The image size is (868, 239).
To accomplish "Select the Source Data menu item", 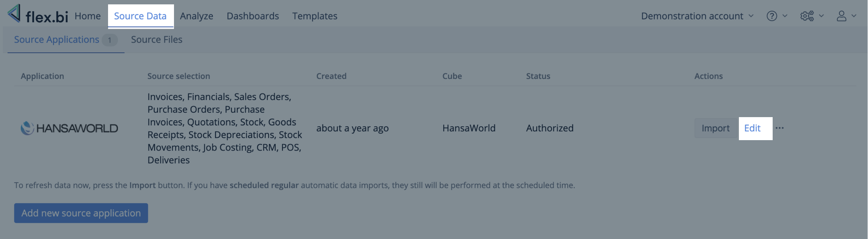I will point(140,16).
